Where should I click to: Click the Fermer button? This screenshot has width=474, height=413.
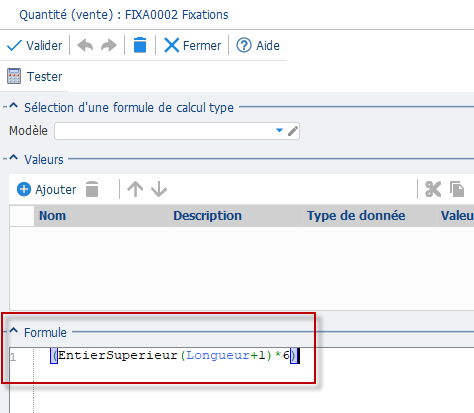point(192,45)
